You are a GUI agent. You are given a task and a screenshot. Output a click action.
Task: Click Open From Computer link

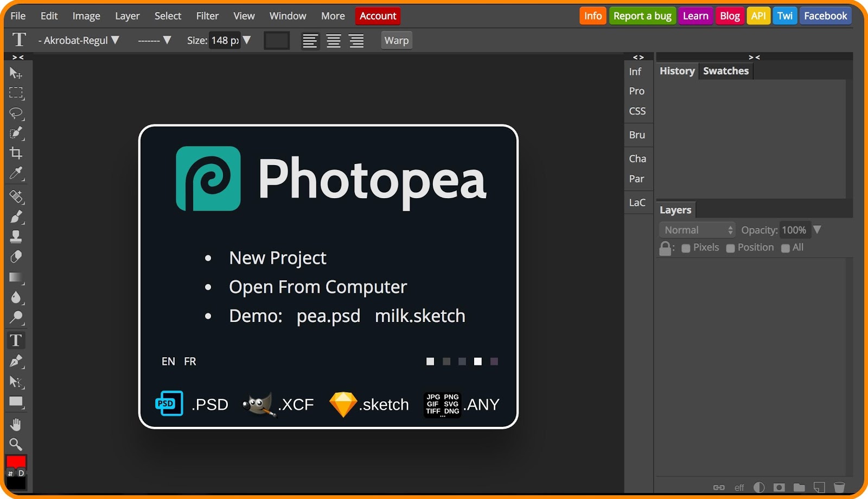318,287
